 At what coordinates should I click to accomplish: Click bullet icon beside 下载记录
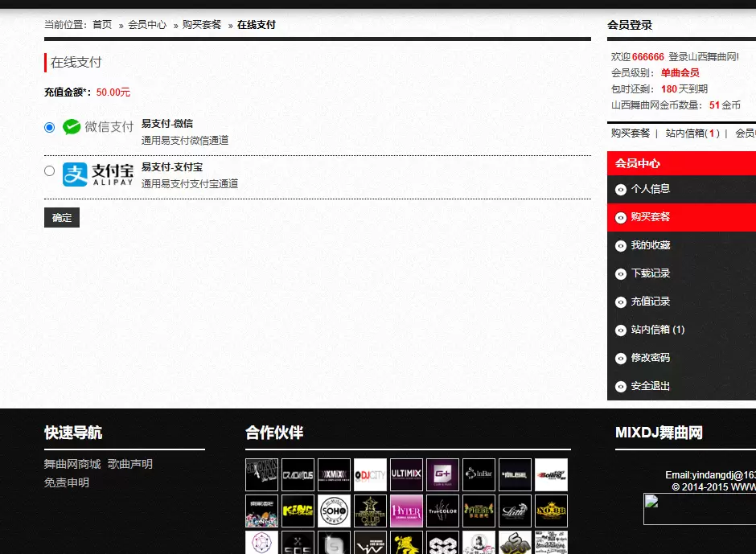tap(621, 274)
